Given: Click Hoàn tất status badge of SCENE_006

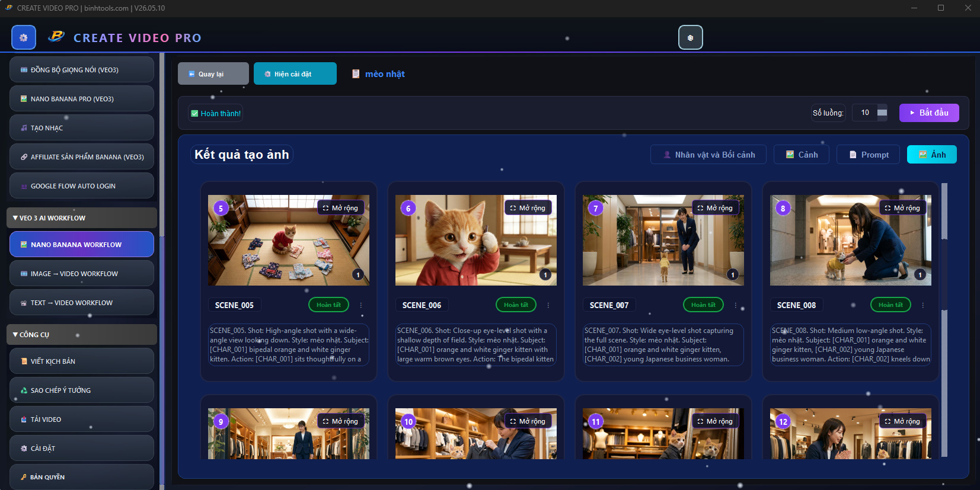Looking at the screenshot, I should pyautogui.click(x=516, y=305).
